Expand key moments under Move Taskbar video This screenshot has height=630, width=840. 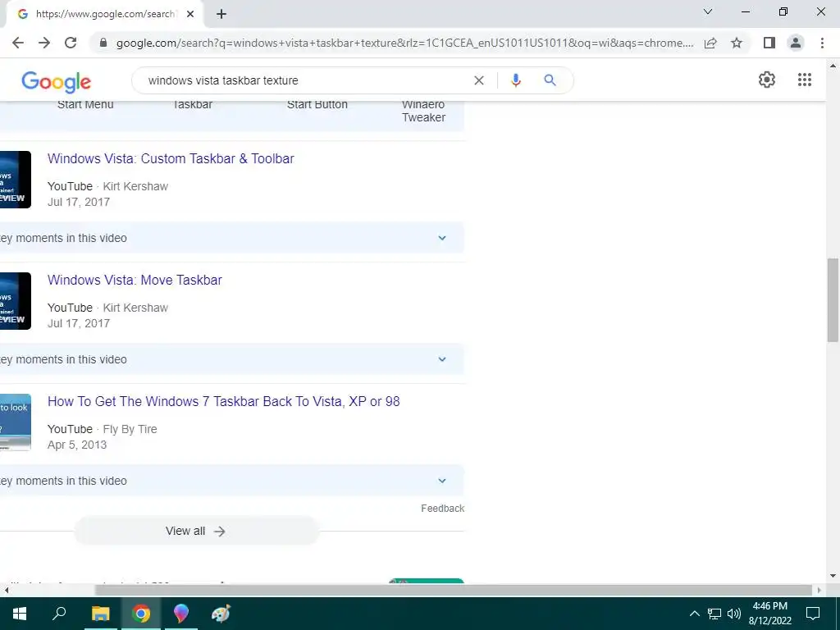click(x=442, y=359)
